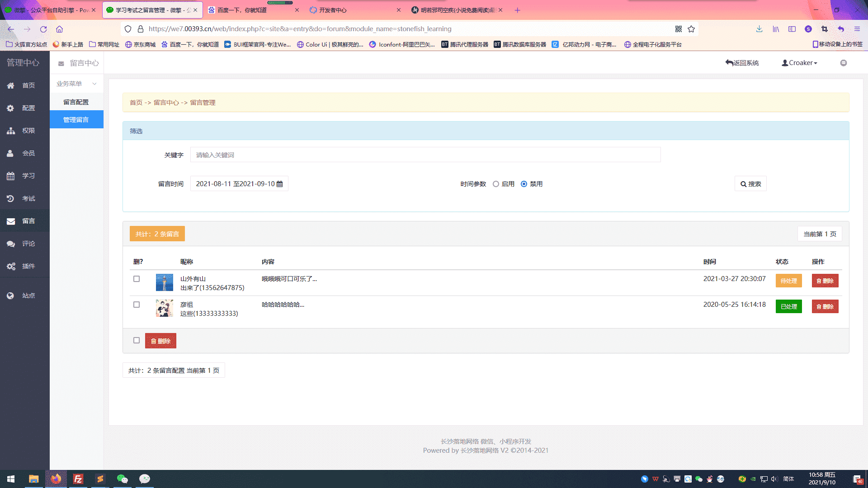Image resolution: width=868 pixels, height=488 pixels.
Task: Click the 当前第 1 页 pagination button
Action: point(820,234)
